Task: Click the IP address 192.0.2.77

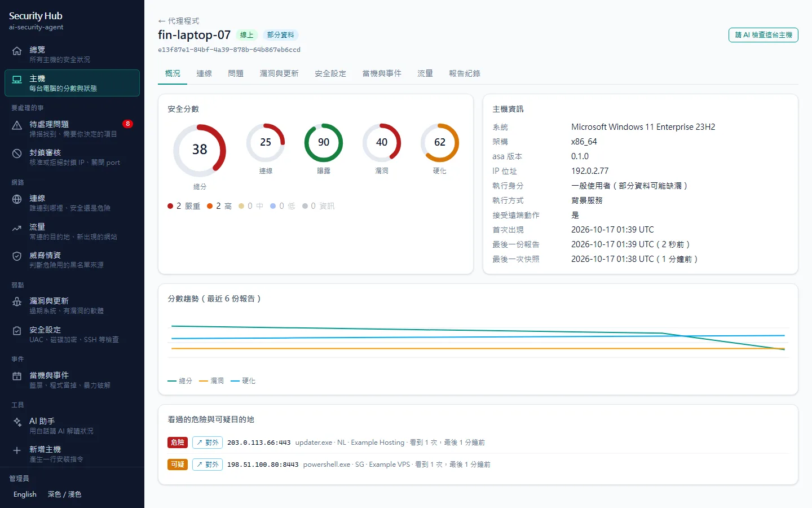Action: [590, 171]
